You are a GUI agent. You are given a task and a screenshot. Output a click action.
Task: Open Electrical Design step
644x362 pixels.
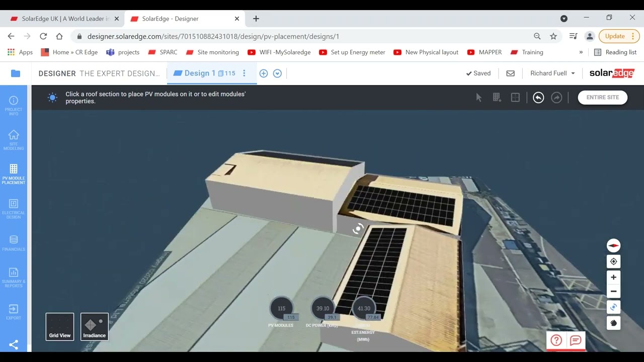14,208
